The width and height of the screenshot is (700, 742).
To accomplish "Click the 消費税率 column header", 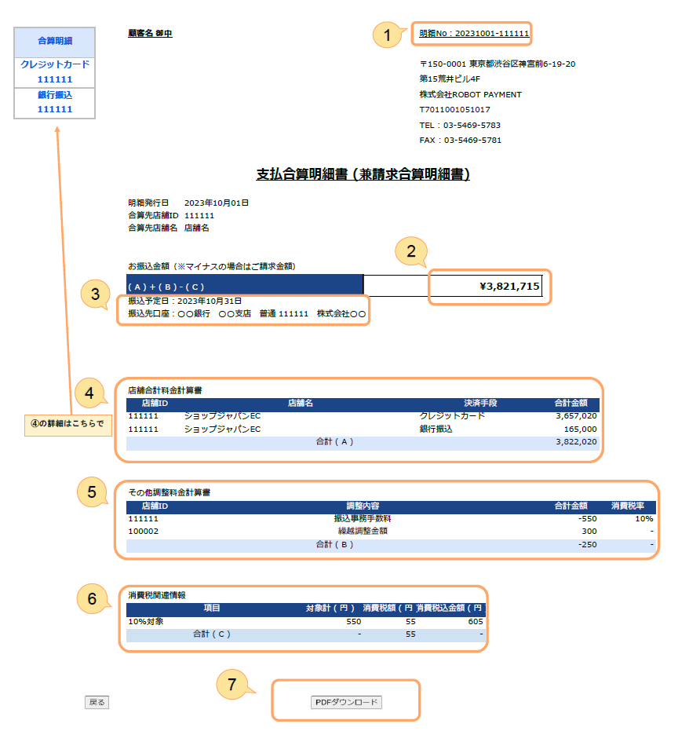I will pos(628,506).
